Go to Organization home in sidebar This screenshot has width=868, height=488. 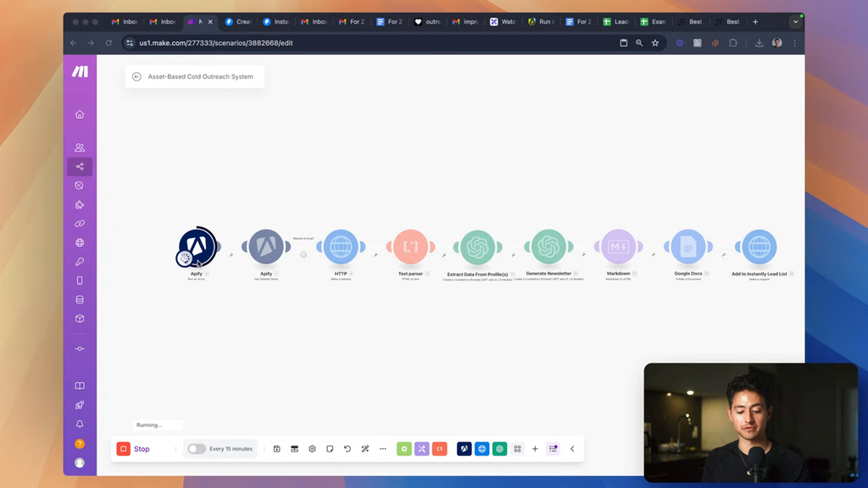(80, 114)
